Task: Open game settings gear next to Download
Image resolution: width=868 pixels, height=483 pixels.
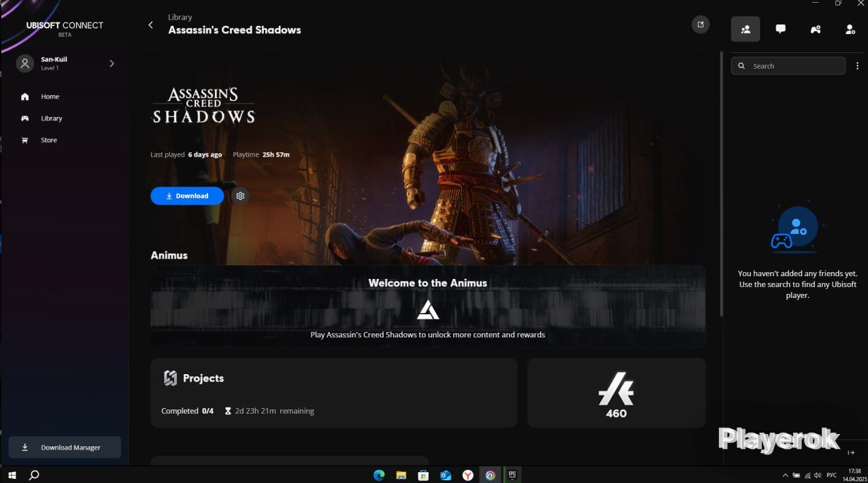Action: (240, 196)
